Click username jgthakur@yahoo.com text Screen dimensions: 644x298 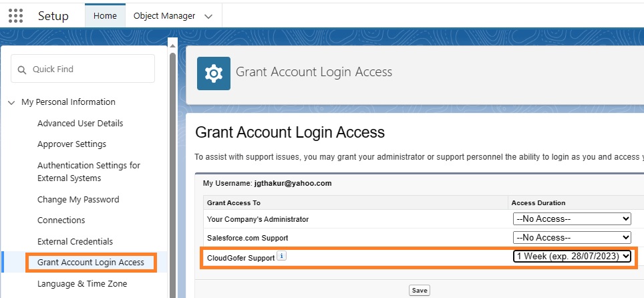[x=293, y=183]
